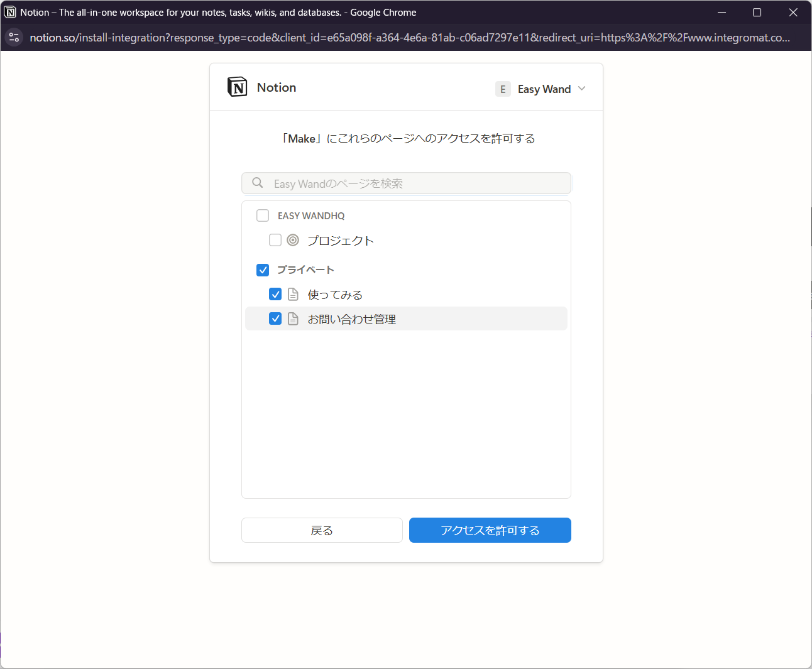Click the Notion logo icon
The width and height of the screenshot is (812, 669).
(x=238, y=87)
